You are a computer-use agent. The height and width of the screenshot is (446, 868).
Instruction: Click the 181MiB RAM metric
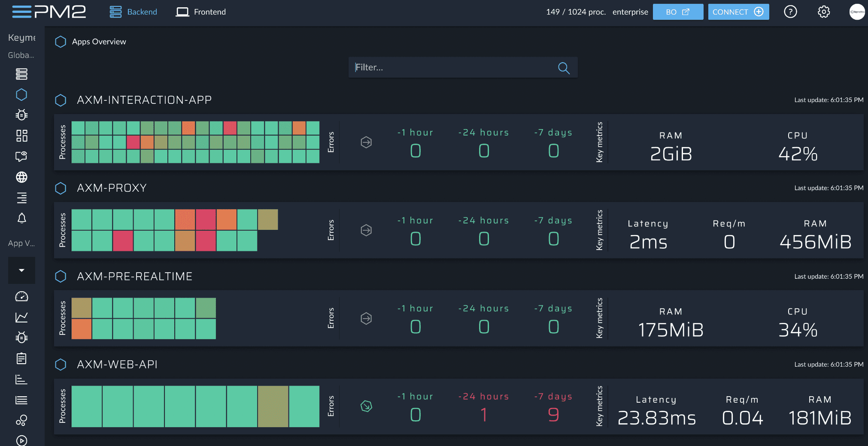[x=820, y=418]
